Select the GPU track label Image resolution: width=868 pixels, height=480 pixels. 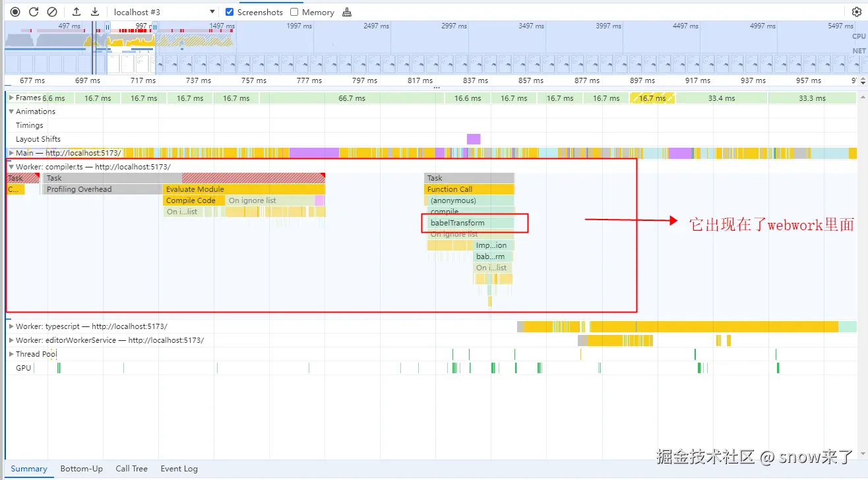tap(24, 368)
